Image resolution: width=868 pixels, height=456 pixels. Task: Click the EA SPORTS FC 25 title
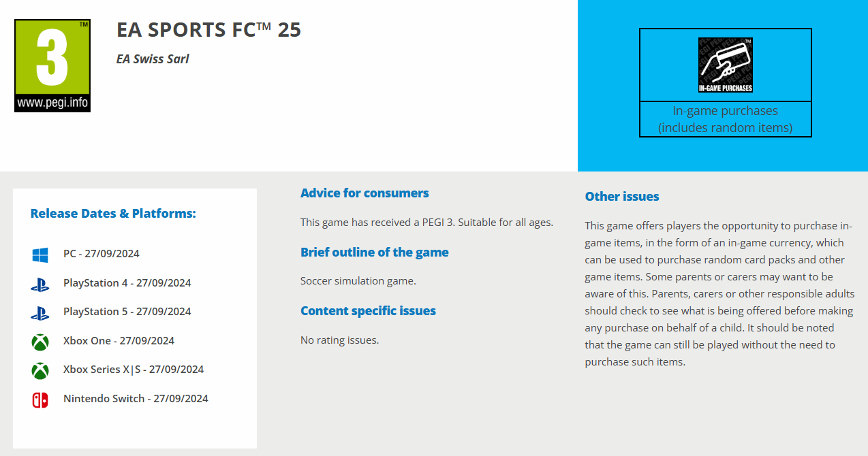click(x=208, y=30)
